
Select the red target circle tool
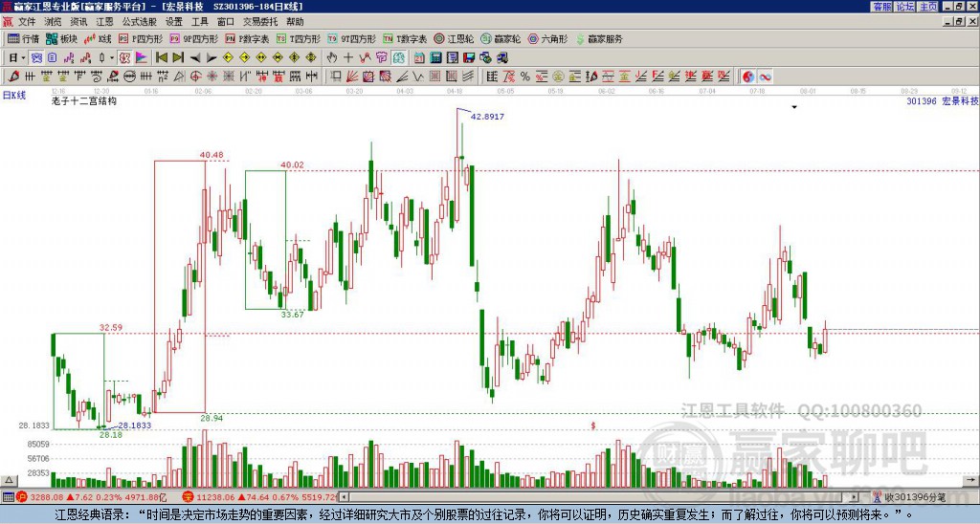click(x=195, y=76)
